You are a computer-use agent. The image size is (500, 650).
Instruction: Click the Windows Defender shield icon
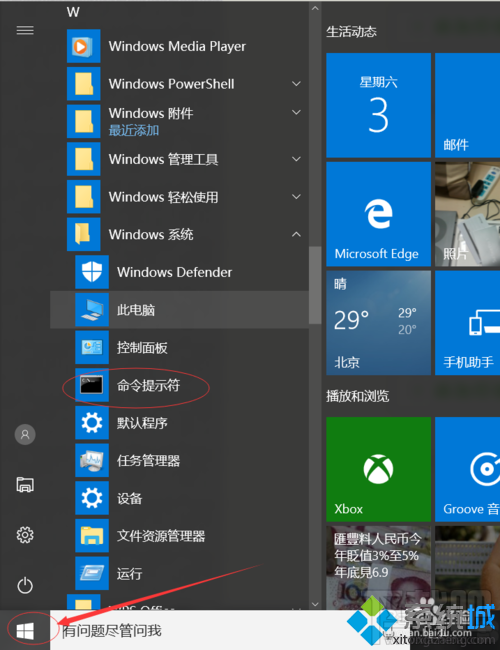(x=92, y=272)
